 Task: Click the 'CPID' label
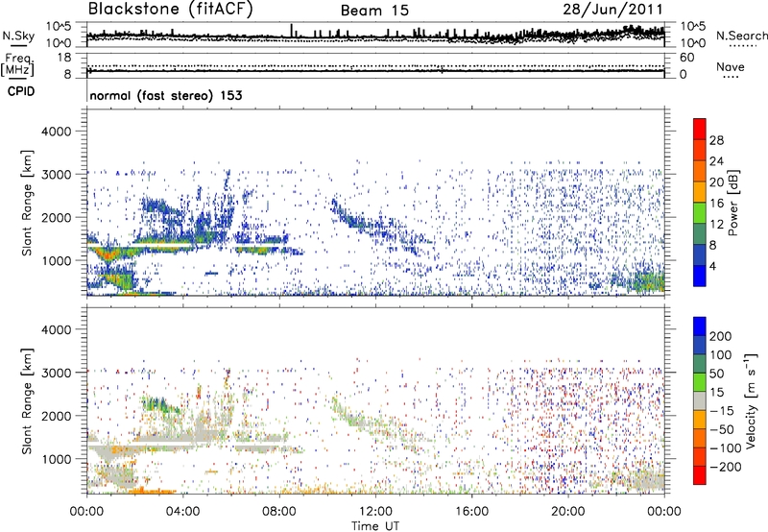(21, 91)
